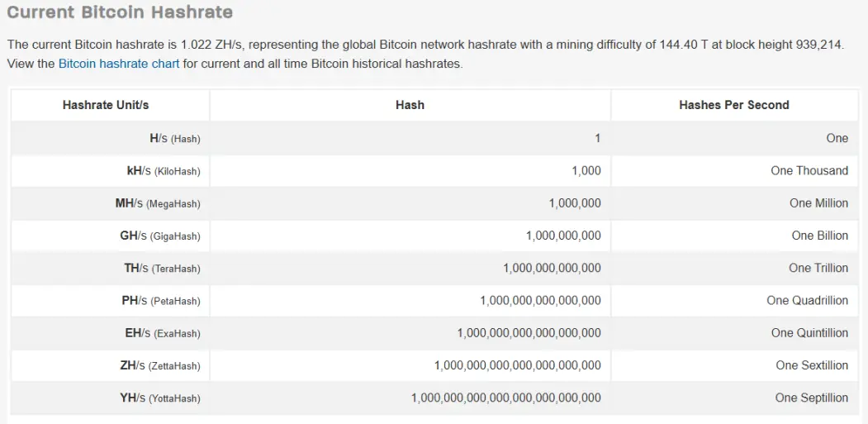Click the Current Bitcoin Hashrate heading
868x424 pixels.
120,12
